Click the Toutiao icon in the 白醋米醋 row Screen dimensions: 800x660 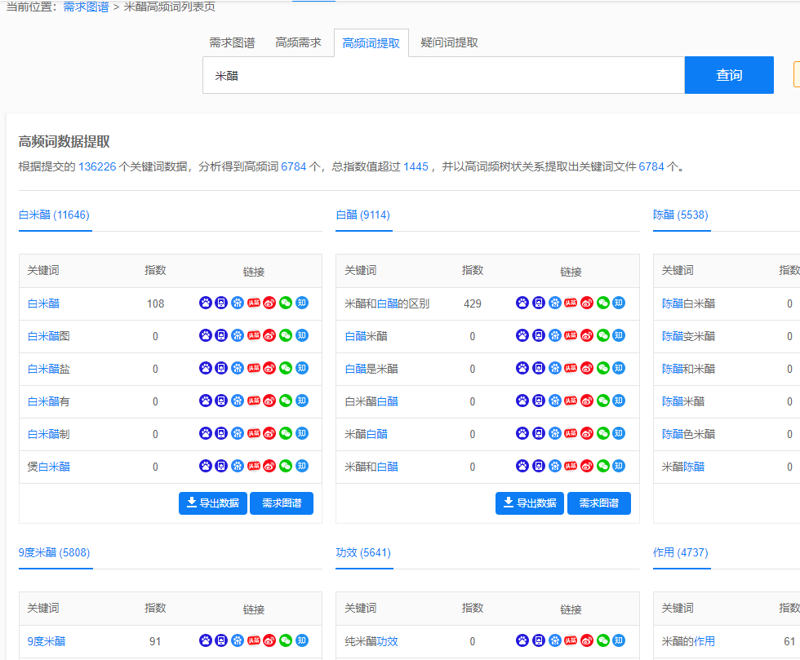571,336
